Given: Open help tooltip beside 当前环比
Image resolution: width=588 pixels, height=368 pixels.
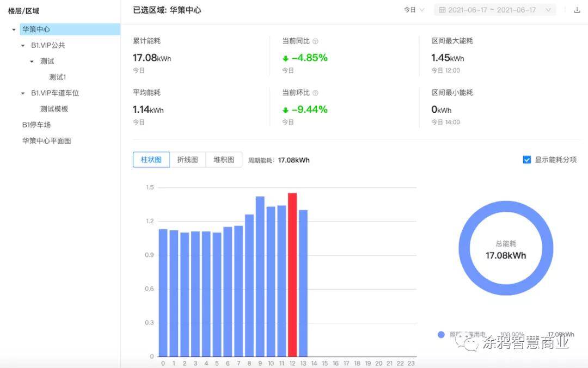Looking at the screenshot, I should 315,93.
